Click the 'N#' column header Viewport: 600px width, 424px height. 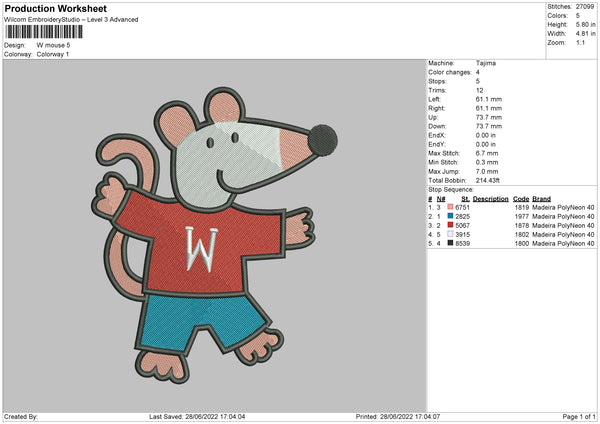(x=441, y=199)
